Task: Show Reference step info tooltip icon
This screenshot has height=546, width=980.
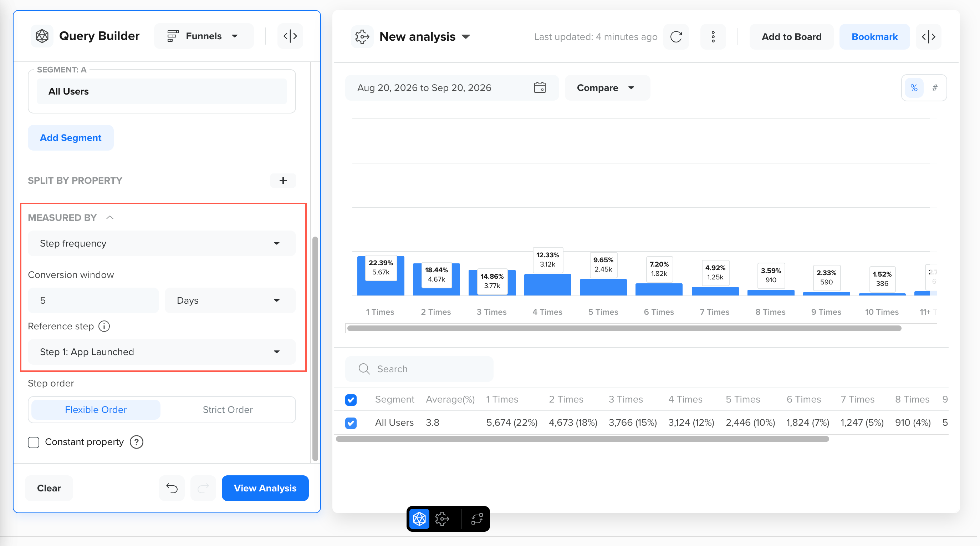Action: pos(104,326)
